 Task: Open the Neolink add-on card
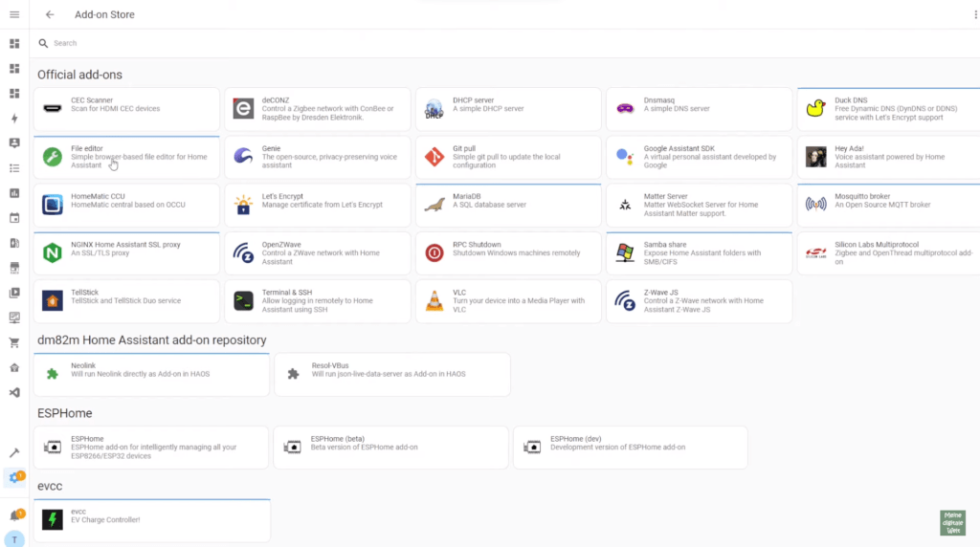151,374
